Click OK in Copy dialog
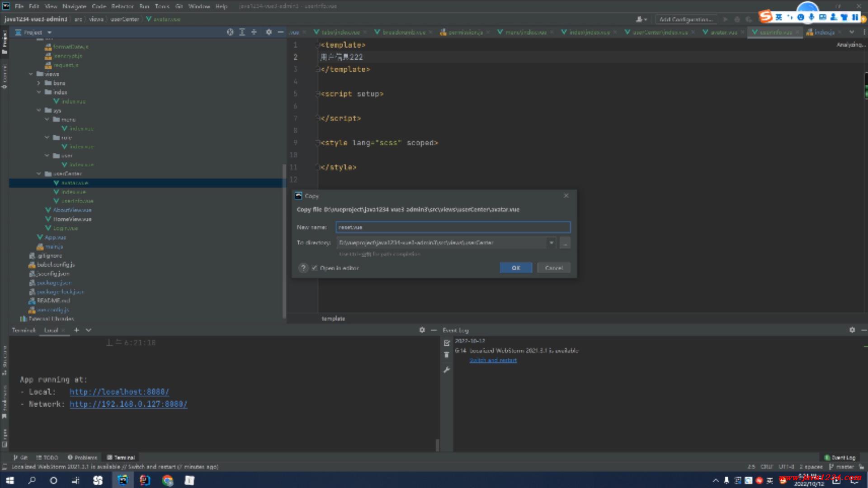The image size is (868, 488). 516,268
